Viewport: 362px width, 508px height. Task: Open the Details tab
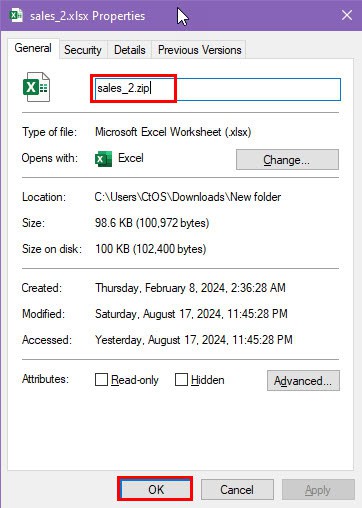(x=130, y=50)
